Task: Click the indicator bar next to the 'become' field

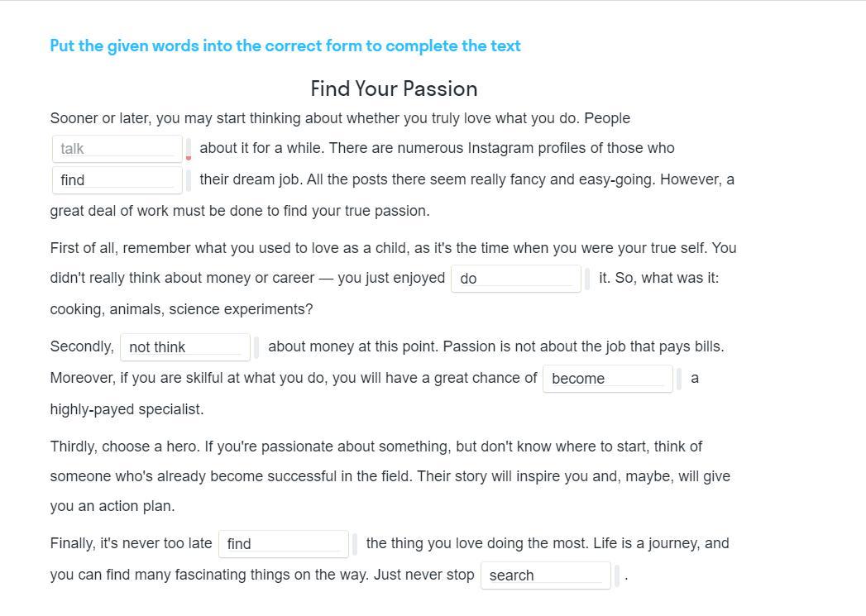Action: [x=679, y=380]
